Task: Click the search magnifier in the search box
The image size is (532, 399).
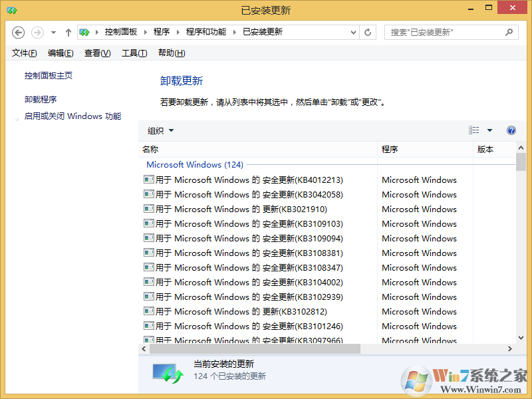Action: coord(509,32)
